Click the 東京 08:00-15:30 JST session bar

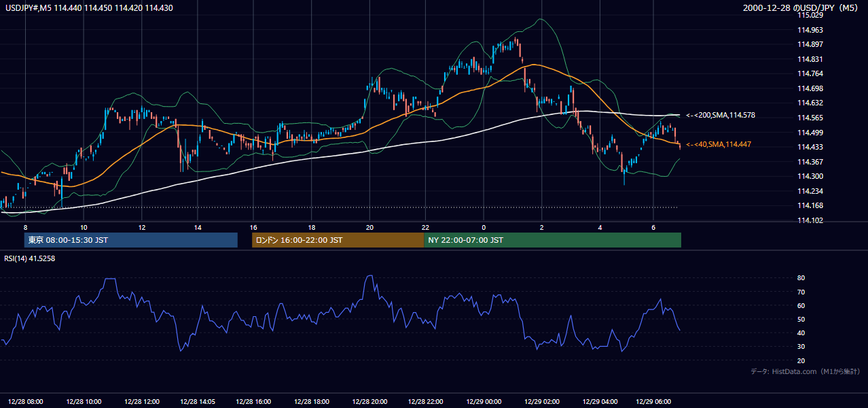[x=130, y=240]
